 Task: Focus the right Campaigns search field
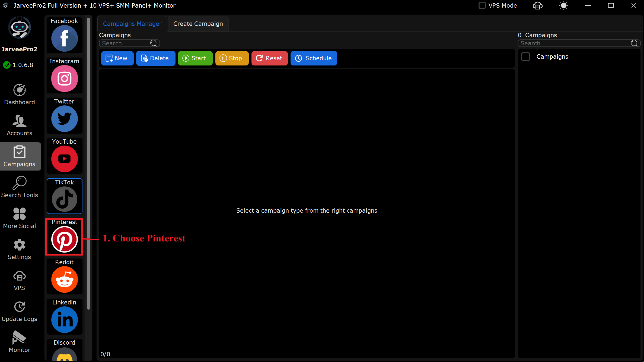(579, 43)
